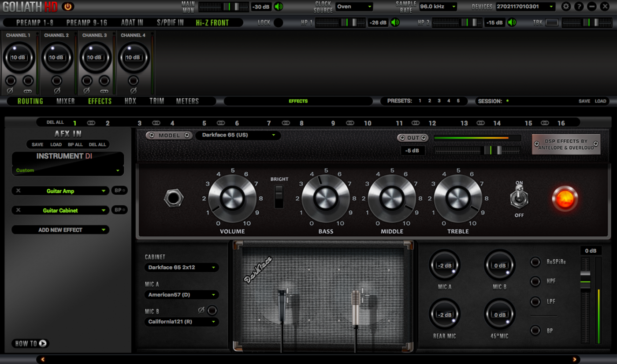The image size is (617, 364).
Task: Click the Session LOAD button
Action: (x=600, y=101)
